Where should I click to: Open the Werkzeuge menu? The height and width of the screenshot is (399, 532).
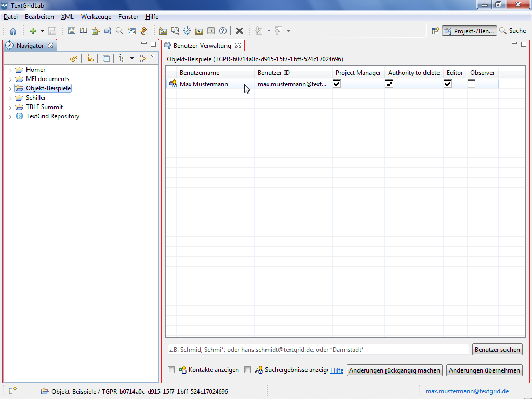click(96, 17)
